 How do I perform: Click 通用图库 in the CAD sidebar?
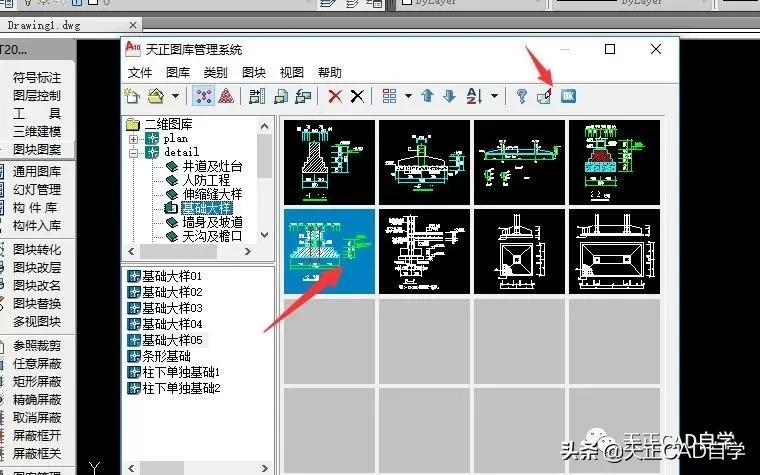click(x=37, y=172)
